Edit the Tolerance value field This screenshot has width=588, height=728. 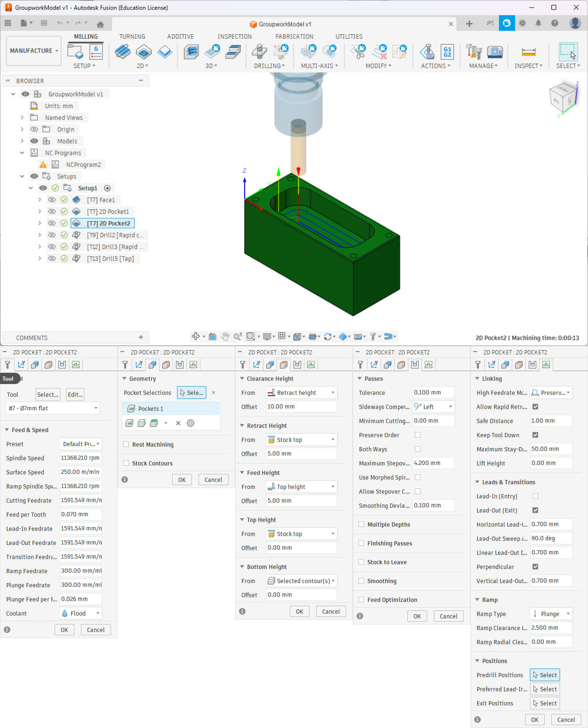tap(434, 392)
